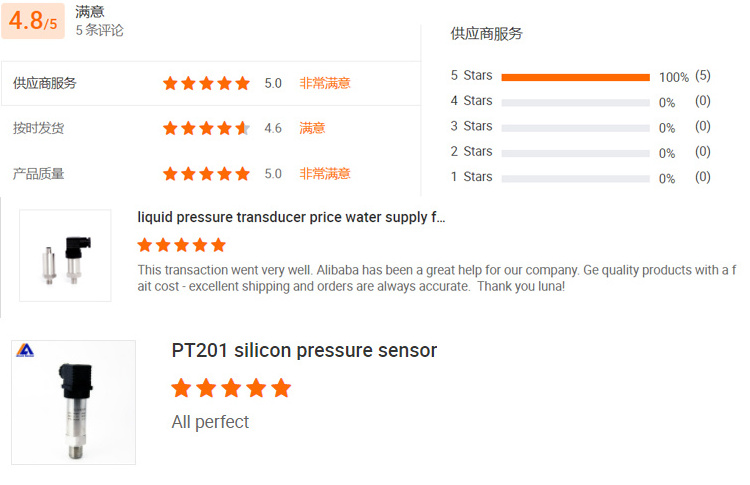The image size is (750, 485).
Task: Click the 4.8/5 overall rating badge
Action: coord(33,21)
